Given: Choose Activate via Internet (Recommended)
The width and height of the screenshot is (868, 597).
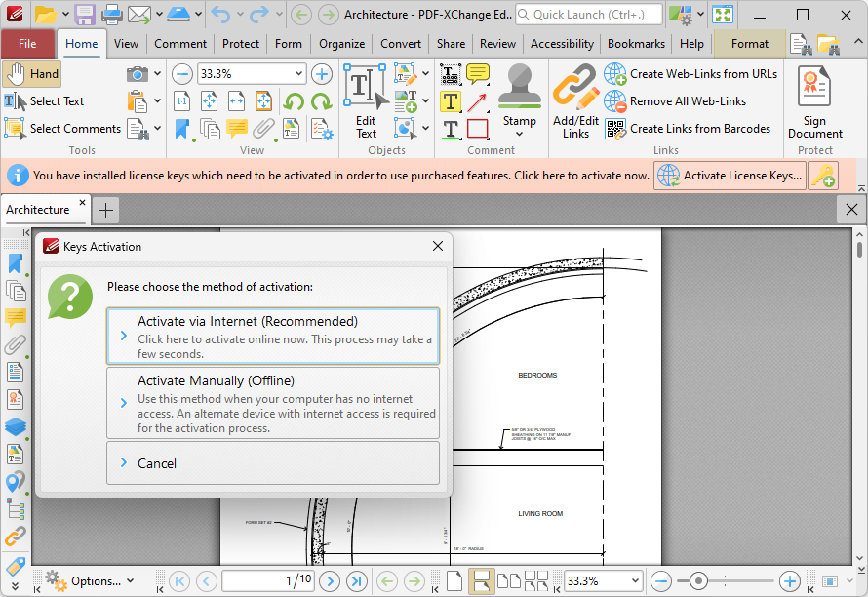Looking at the screenshot, I should click(273, 337).
